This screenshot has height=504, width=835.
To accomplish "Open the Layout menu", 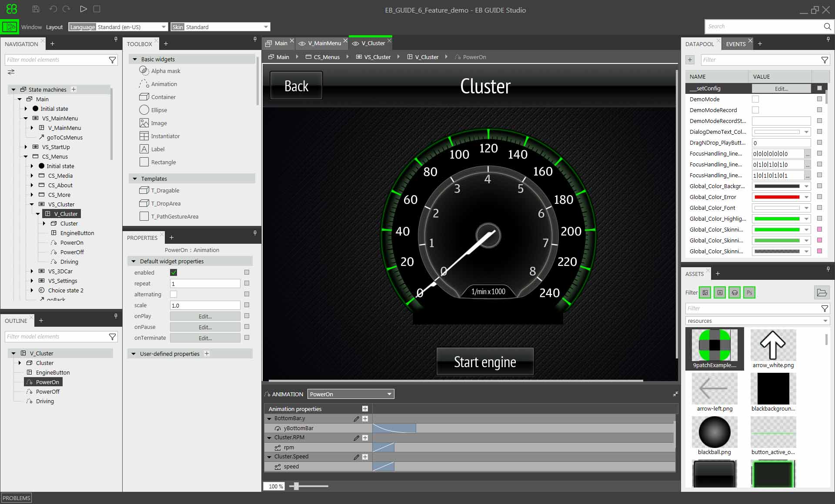I will [54, 27].
